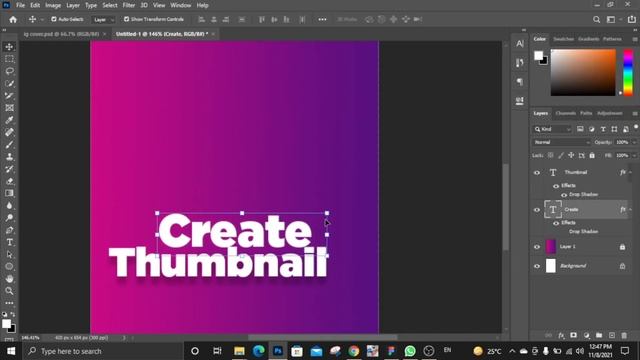Toggle Show Transform Controls checkbox
This screenshot has width=640, height=360.
point(126,19)
